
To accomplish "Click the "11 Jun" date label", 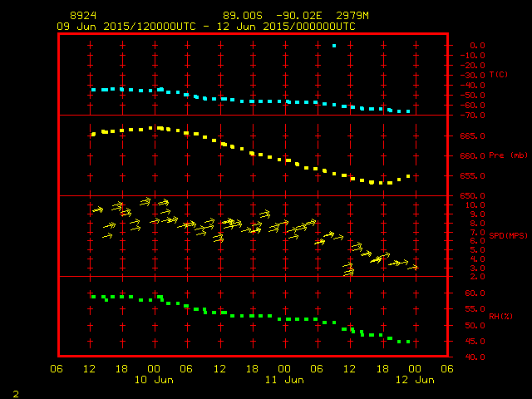I will [284, 380].
